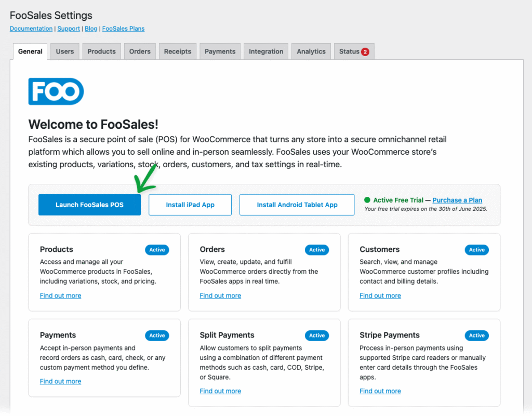This screenshot has height=416, width=532.
Task: Switch to the Payments tab
Action: (x=220, y=51)
